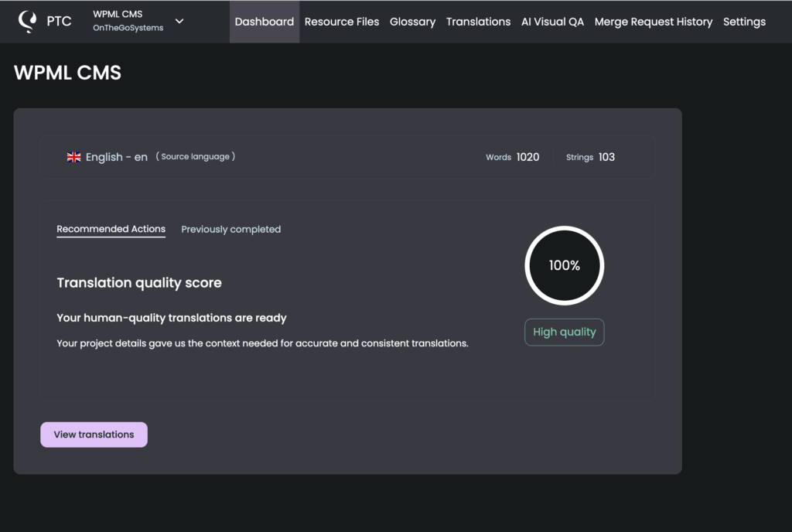
Task: Click 'Your human-quality translations are ready' text
Action: [x=172, y=318]
